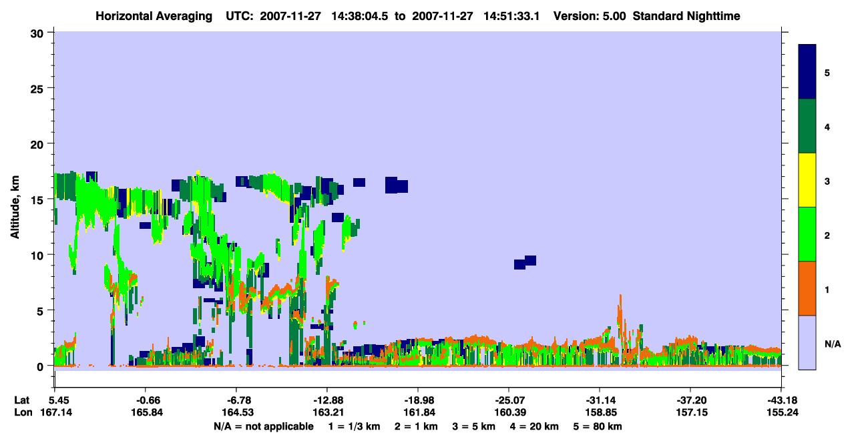Click the bright green colorbar segment labeled 2

click(x=807, y=234)
